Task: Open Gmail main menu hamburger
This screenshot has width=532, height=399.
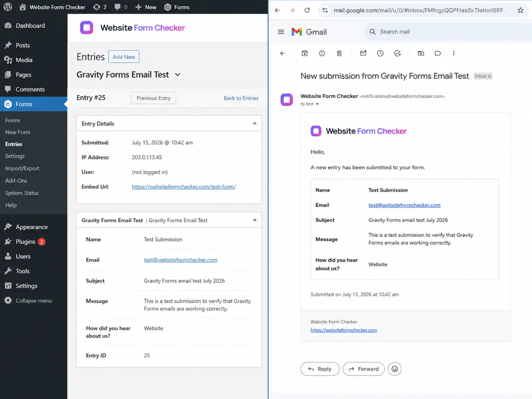Action: pyautogui.click(x=281, y=32)
